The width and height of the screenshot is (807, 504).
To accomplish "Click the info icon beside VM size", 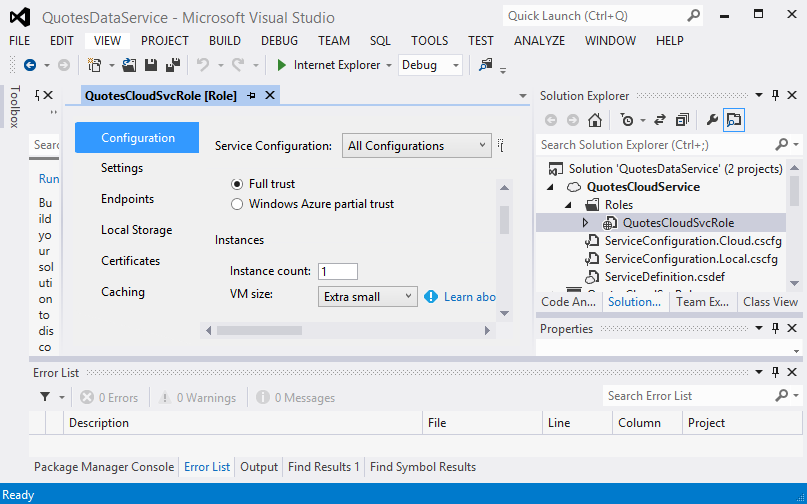I will pos(431,297).
